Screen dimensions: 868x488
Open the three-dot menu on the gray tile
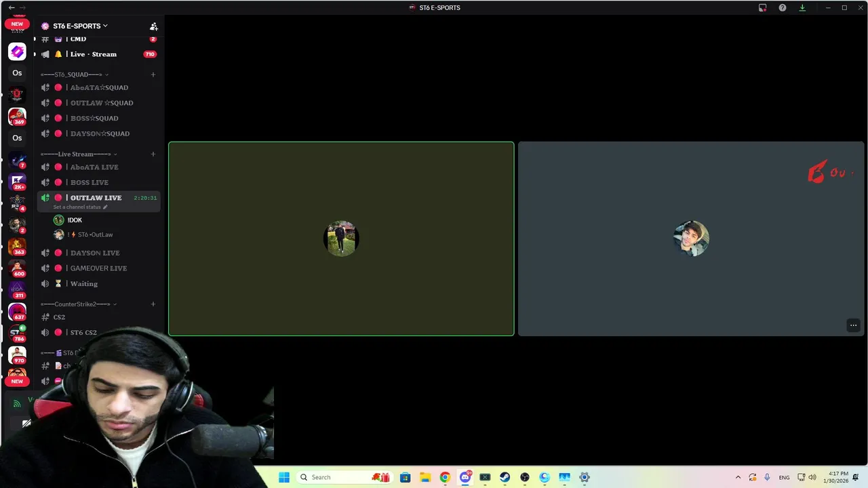pos(854,325)
